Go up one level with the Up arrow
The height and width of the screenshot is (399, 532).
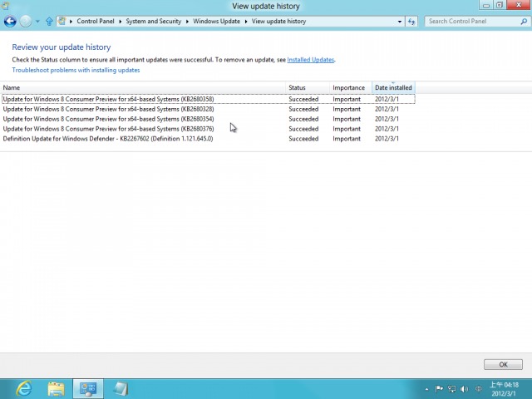(x=49, y=22)
